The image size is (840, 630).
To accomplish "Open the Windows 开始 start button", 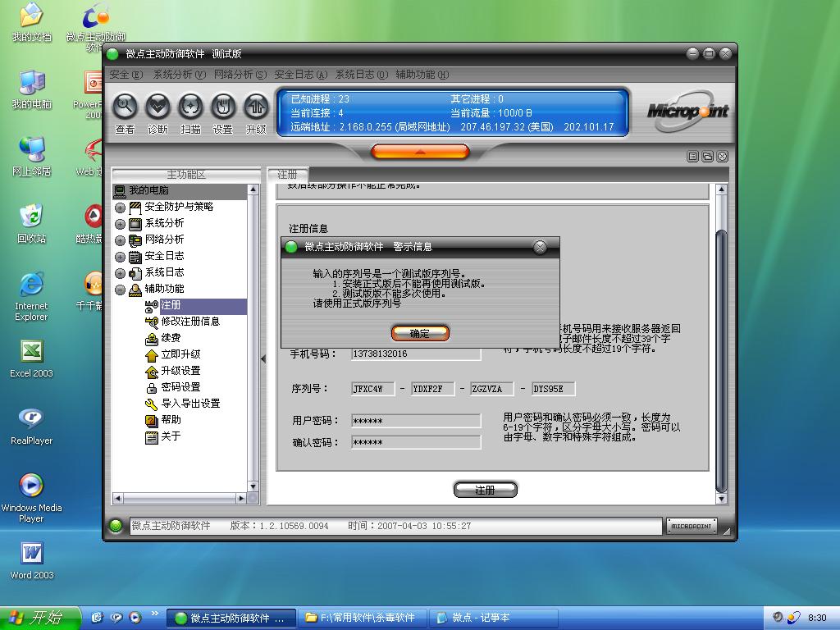I will [x=40, y=618].
